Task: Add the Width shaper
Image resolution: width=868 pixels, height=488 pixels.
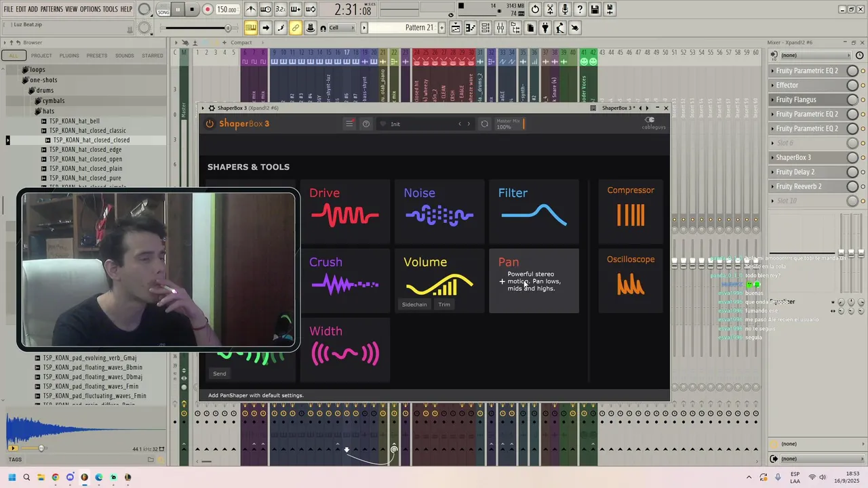Action: click(345, 350)
